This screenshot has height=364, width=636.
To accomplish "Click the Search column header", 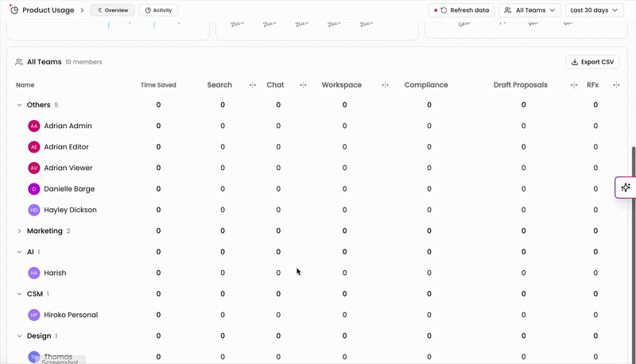I will click(219, 85).
